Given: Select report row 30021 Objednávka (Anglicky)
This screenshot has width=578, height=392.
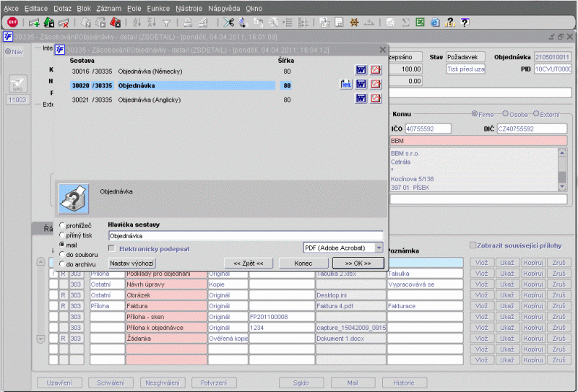Looking at the screenshot, I should pos(181,100).
